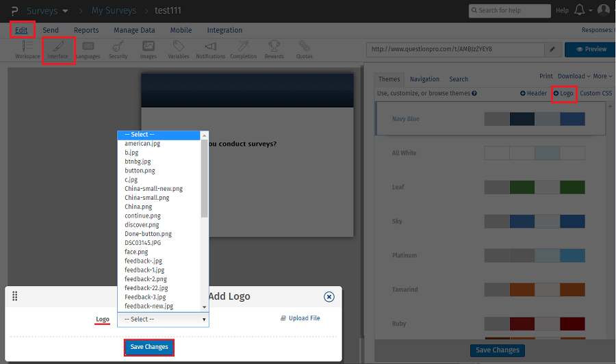Click the survey URL field
This screenshot has width=616, height=364.
(x=455, y=49)
